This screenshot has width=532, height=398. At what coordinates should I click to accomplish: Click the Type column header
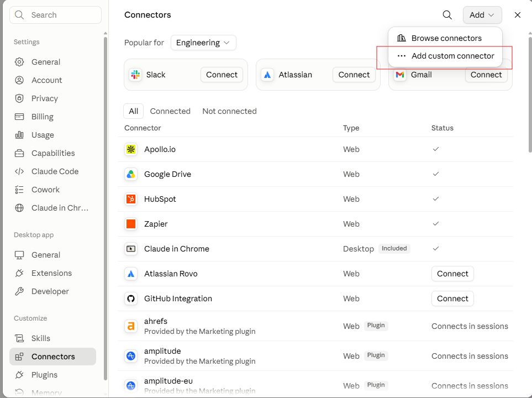tap(351, 128)
